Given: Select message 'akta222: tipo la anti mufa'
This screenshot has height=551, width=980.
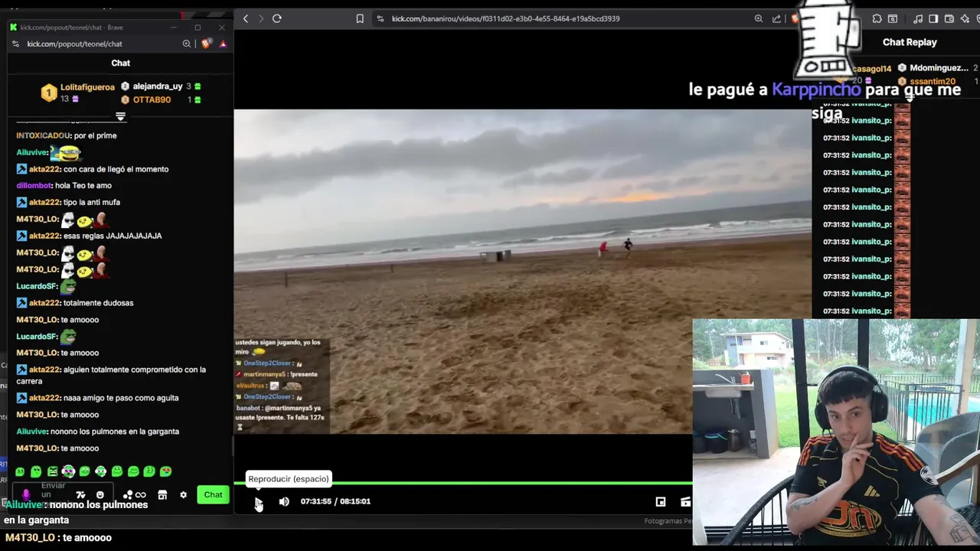Looking at the screenshot, I should [68, 202].
